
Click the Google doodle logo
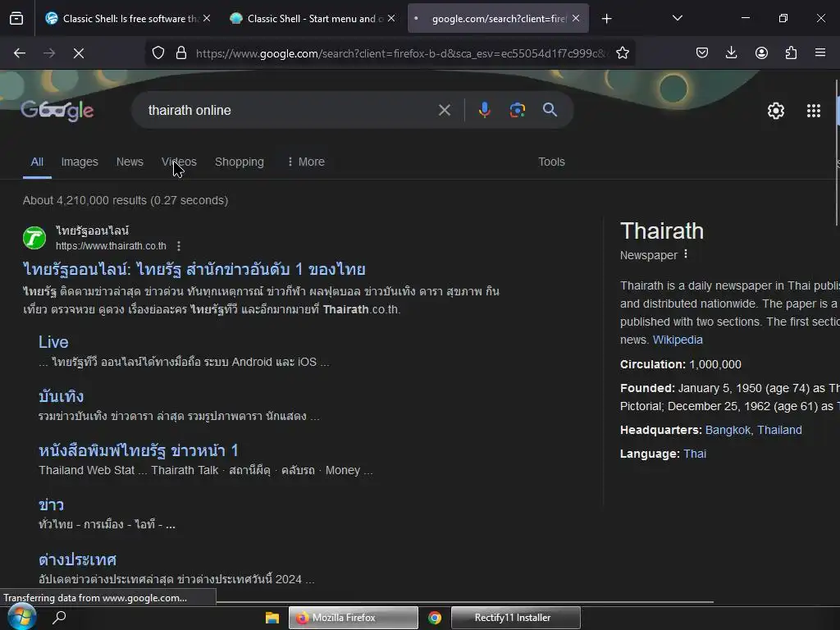tap(57, 111)
